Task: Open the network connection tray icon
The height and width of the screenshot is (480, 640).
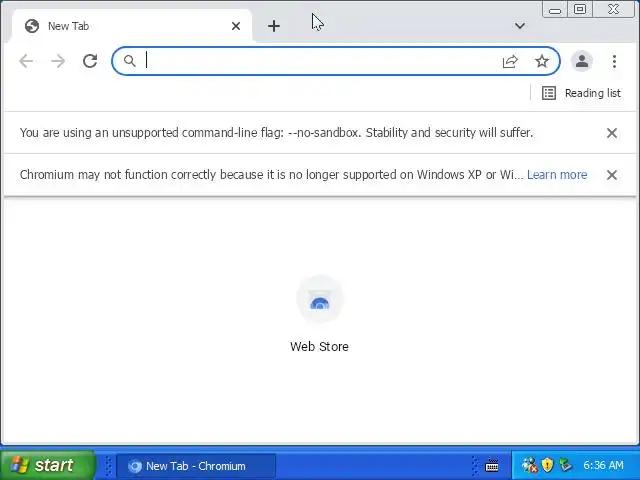Action: click(529, 465)
